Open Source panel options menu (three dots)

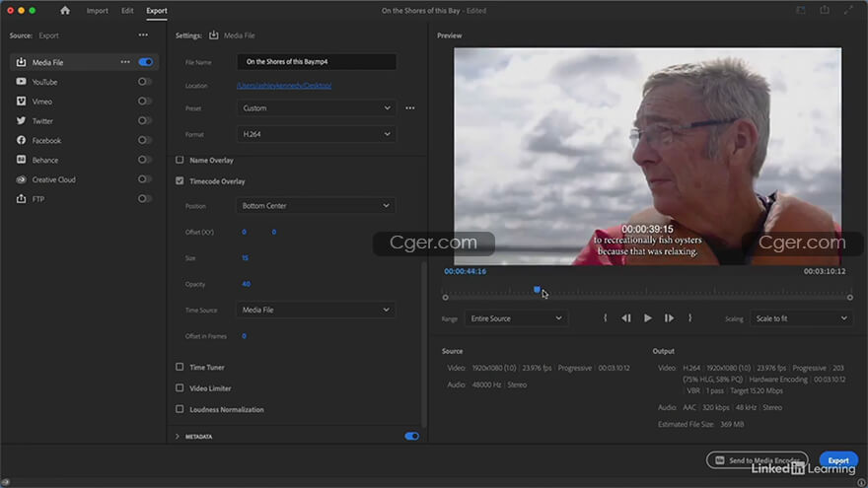click(143, 35)
